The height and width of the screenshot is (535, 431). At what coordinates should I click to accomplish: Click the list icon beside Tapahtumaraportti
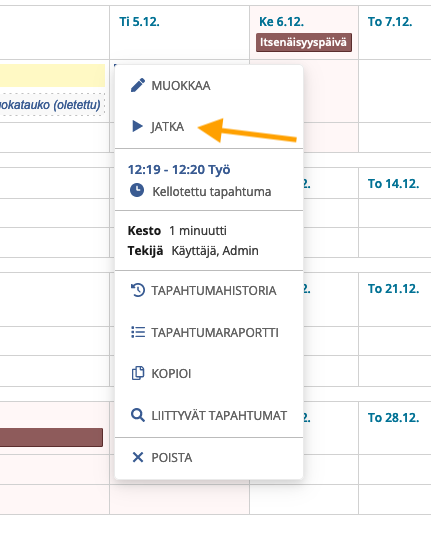(138, 332)
